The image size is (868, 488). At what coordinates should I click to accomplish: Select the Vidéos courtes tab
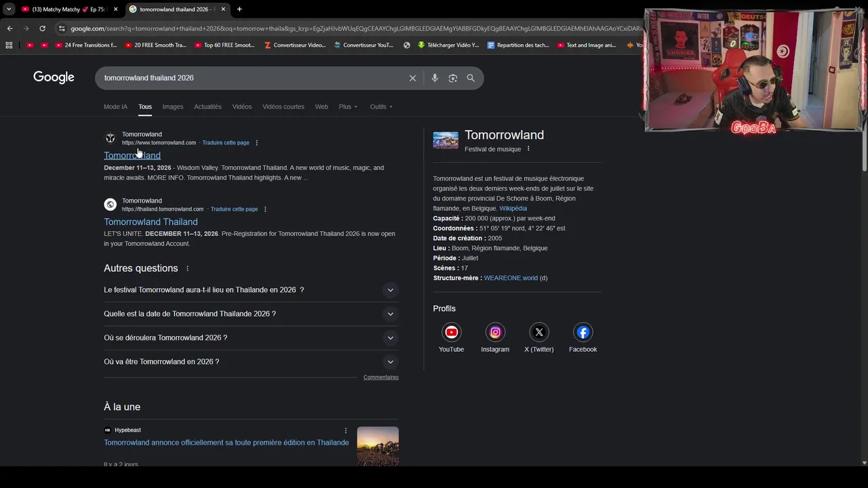[283, 106]
